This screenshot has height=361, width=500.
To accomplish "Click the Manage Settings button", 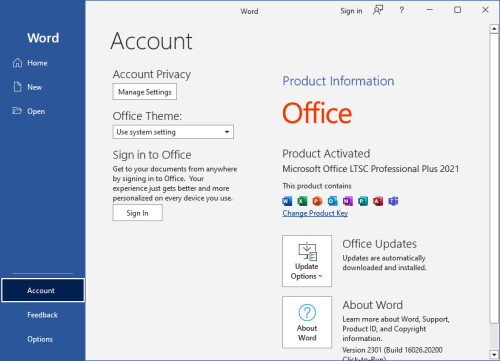I will coord(145,92).
